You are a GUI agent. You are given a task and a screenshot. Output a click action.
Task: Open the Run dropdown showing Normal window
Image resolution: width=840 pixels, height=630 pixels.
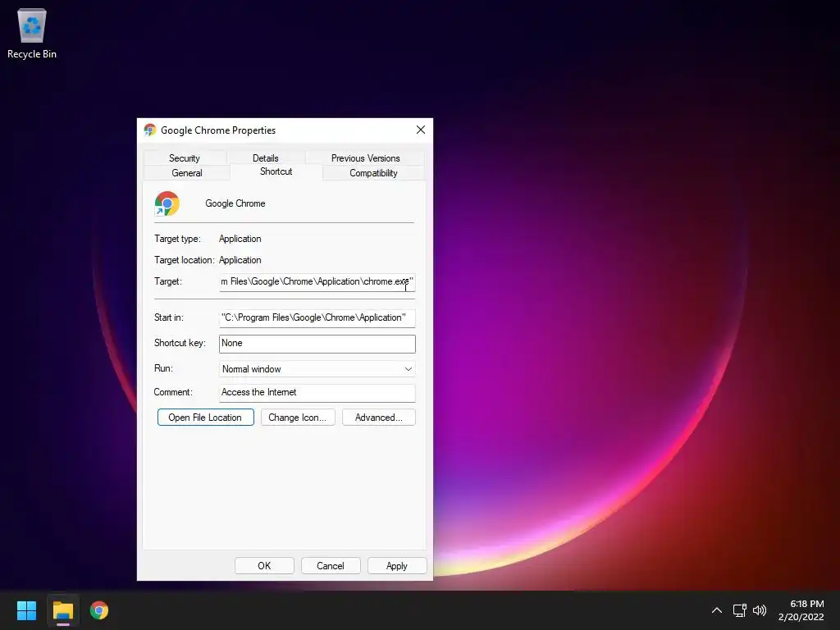coord(317,368)
